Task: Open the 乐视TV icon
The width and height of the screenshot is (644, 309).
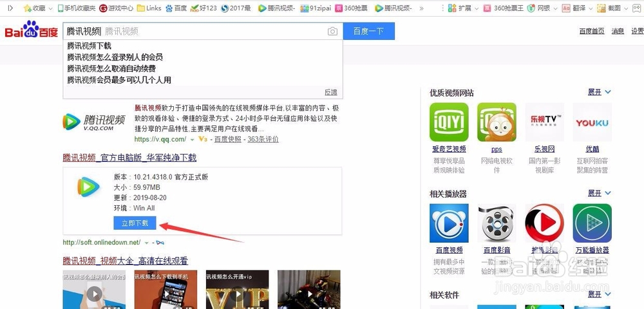Action: pyautogui.click(x=545, y=122)
